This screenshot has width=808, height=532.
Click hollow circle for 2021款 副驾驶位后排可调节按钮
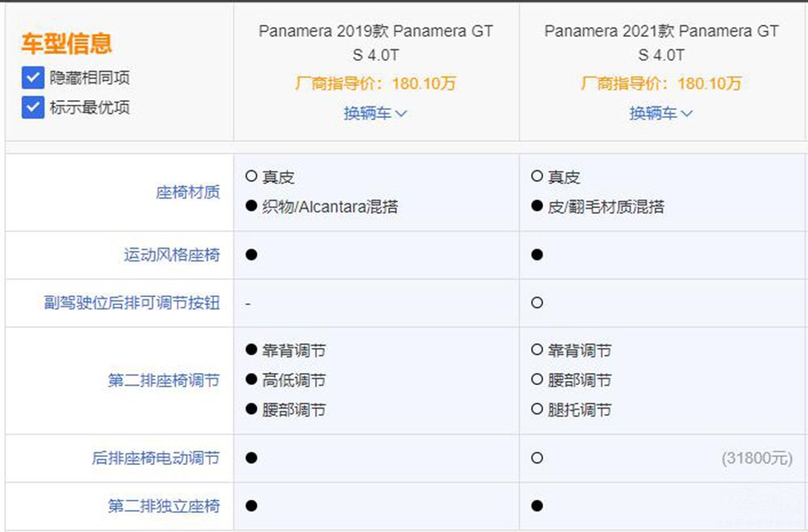click(x=537, y=302)
